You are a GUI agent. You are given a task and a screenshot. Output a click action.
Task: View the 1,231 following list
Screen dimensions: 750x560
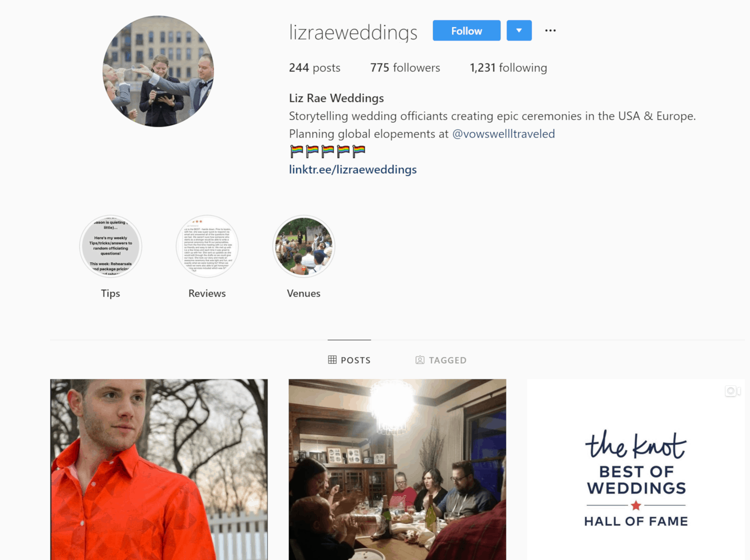508,67
